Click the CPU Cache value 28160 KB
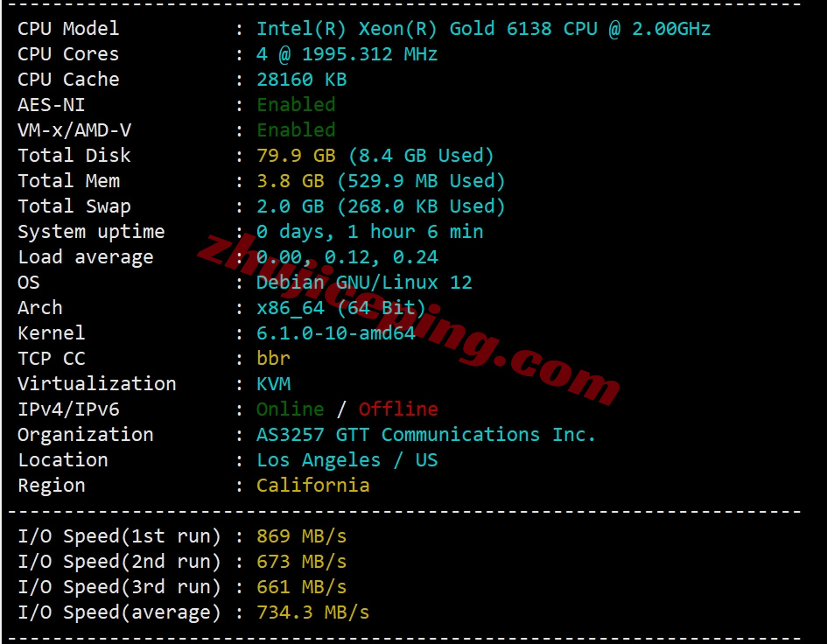Image resolution: width=827 pixels, height=644 pixels. pyautogui.click(x=301, y=79)
